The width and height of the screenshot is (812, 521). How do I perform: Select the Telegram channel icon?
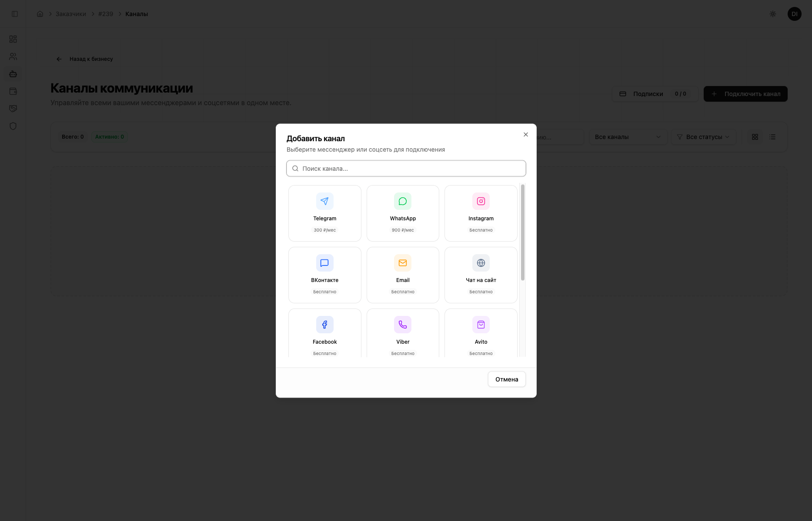(x=324, y=201)
